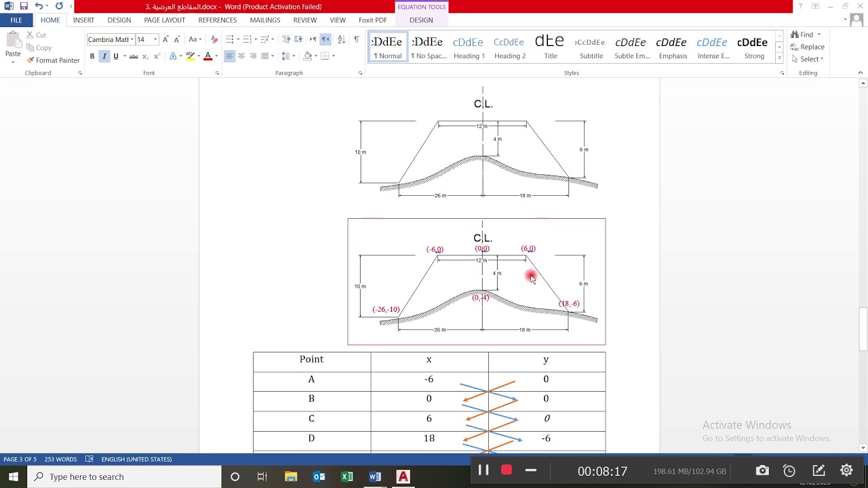Toggle Strikethrough formatting

pyautogui.click(x=134, y=56)
